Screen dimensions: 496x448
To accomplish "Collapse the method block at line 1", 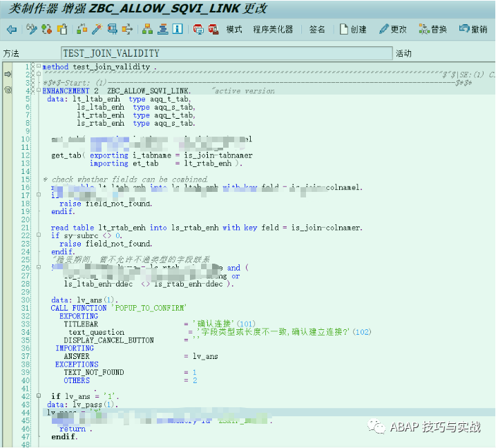I will (39, 66).
